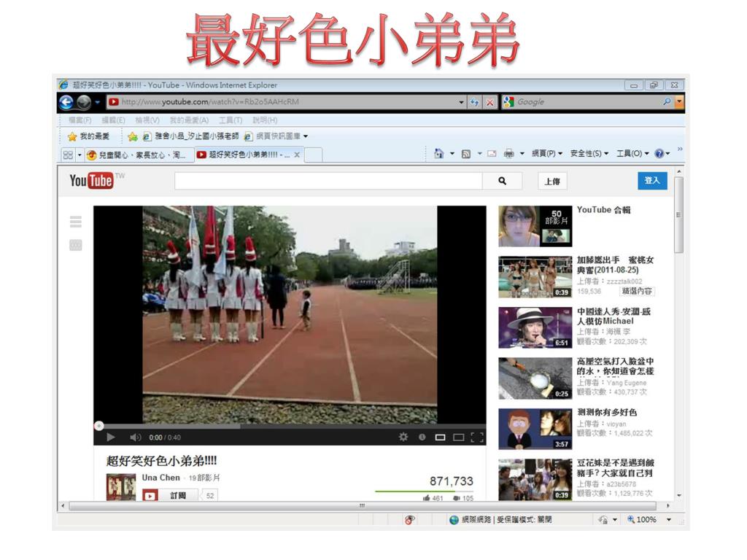Open the 中國達人秀-安潤-感人模仿Michael video link
Viewport: 747px width, 560px height.
coord(614,316)
